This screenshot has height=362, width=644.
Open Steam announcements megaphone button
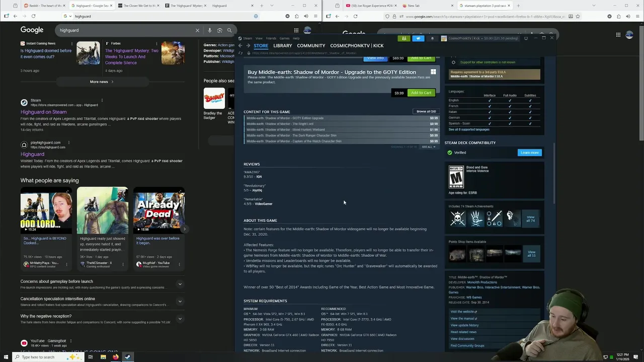click(418, 38)
